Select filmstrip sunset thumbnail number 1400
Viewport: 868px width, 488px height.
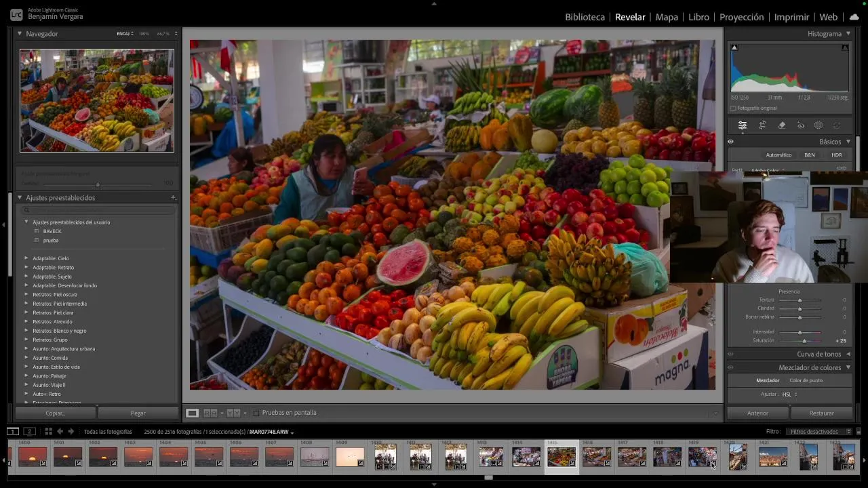tap(33, 456)
